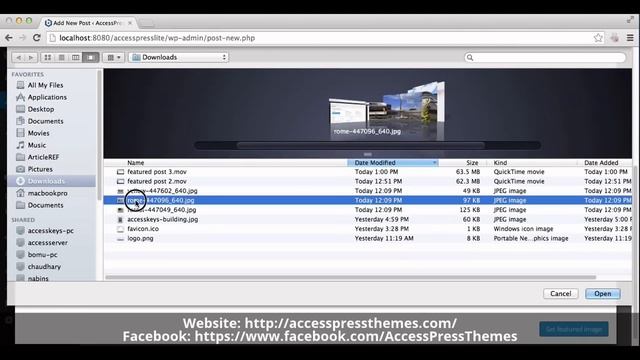Reload the browser page
The width and height of the screenshot is (640, 360).
click(36, 38)
